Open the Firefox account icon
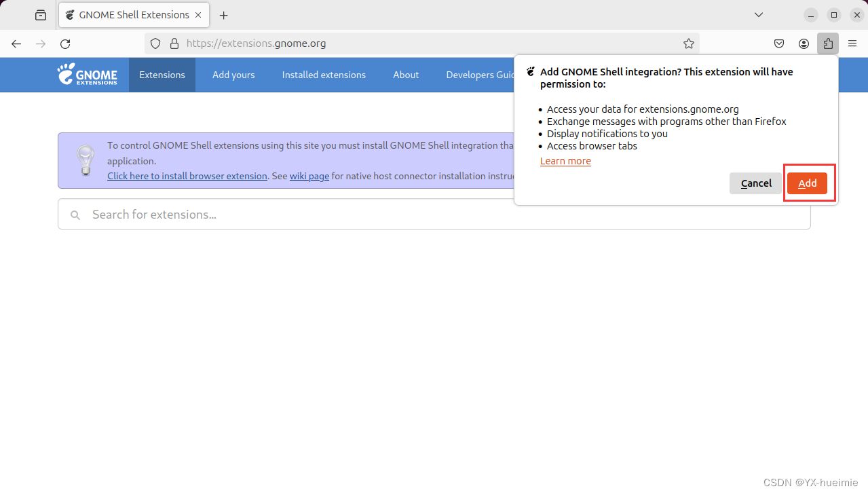 coord(804,43)
